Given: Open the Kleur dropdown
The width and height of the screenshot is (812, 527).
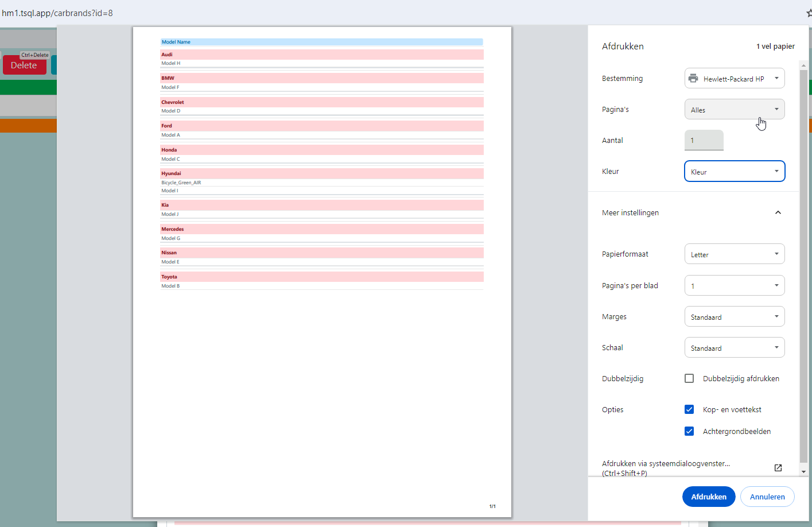Looking at the screenshot, I should click(735, 172).
